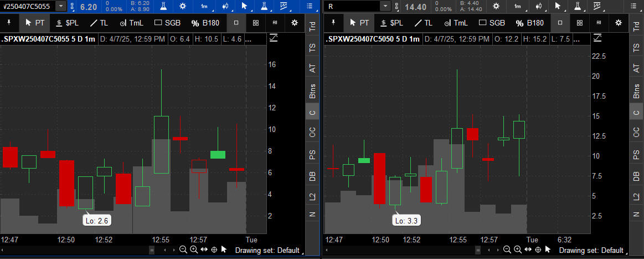This screenshot has width=644, height=259.
Task: Select % B180 tool in right chart
Action: [530, 23]
